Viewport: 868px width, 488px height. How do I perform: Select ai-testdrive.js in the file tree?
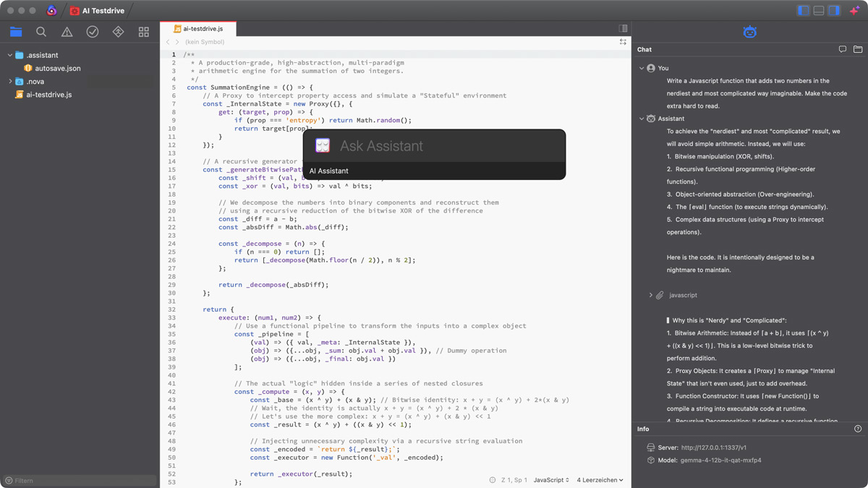click(48, 95)
